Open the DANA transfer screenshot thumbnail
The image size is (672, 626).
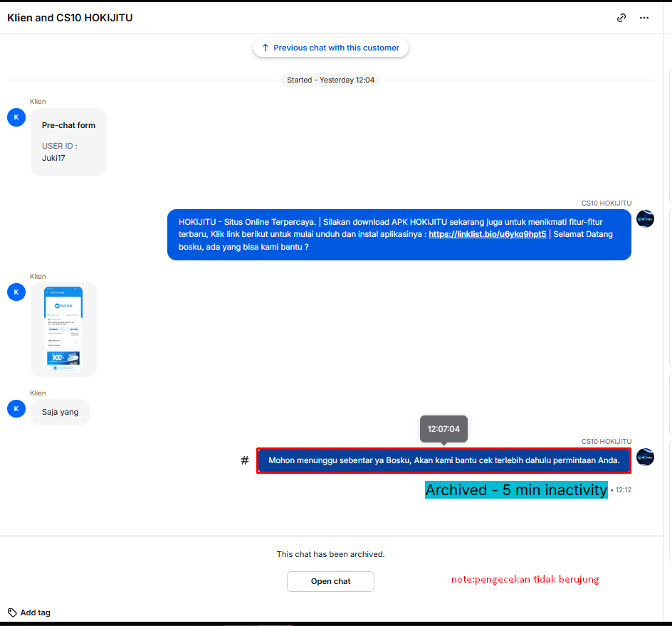tap(63, 329)
